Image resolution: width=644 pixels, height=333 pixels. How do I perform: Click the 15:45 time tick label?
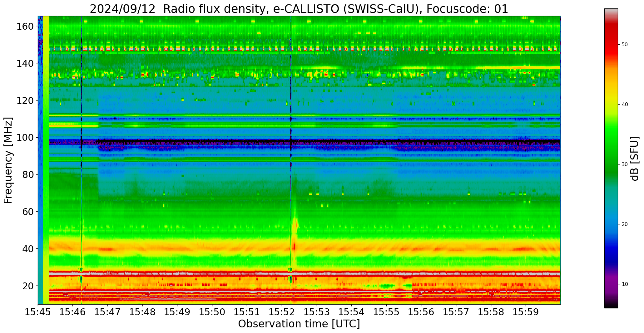pyautogui.click(x=38, y=312)
